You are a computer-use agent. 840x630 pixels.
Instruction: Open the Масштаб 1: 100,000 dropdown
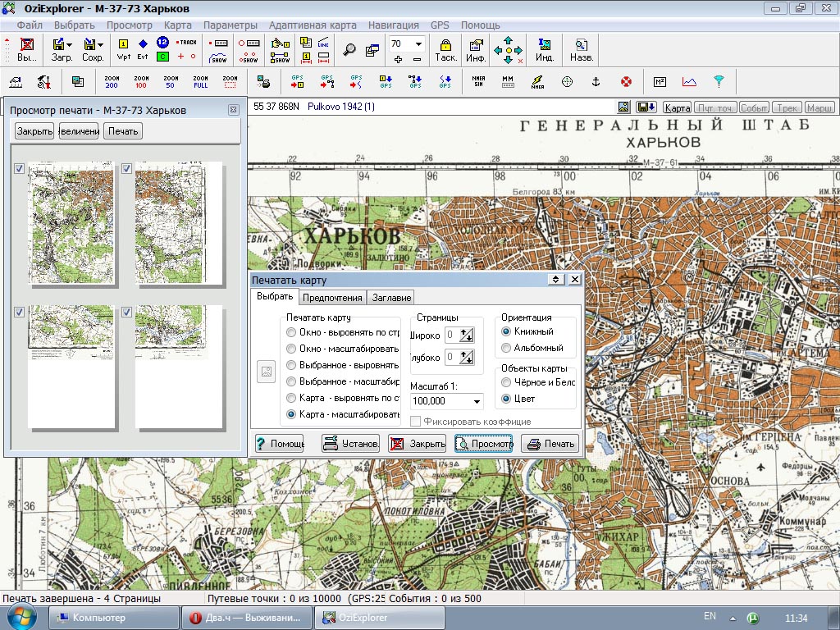tap(477, 401)
